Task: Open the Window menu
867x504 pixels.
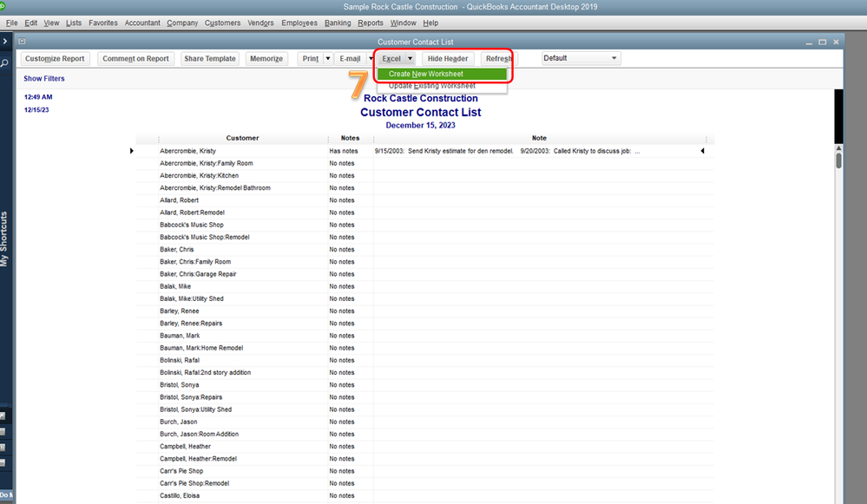Action: tap(403, 23)
